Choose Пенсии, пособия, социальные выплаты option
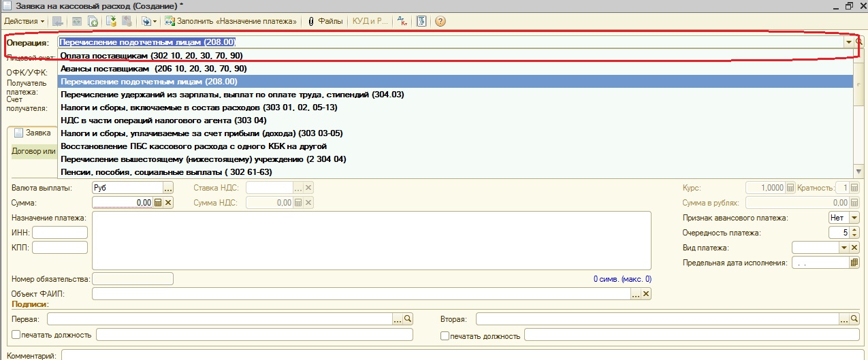This screenshot has width=868, height=360. (x=165, y=172)
